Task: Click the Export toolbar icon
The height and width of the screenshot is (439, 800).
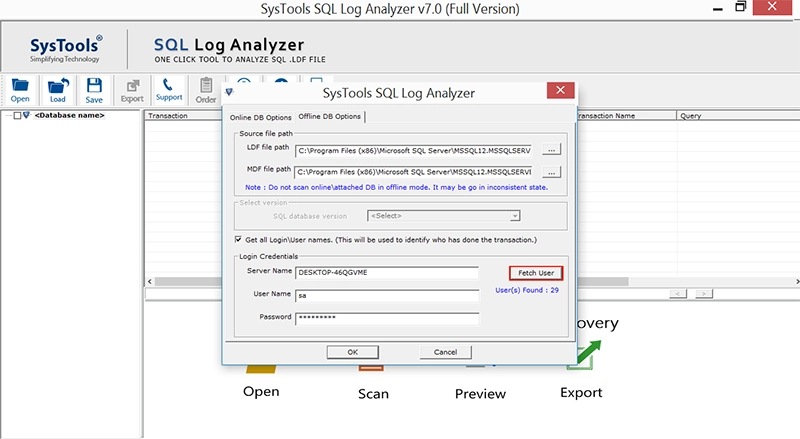Action: coord(132,90)
